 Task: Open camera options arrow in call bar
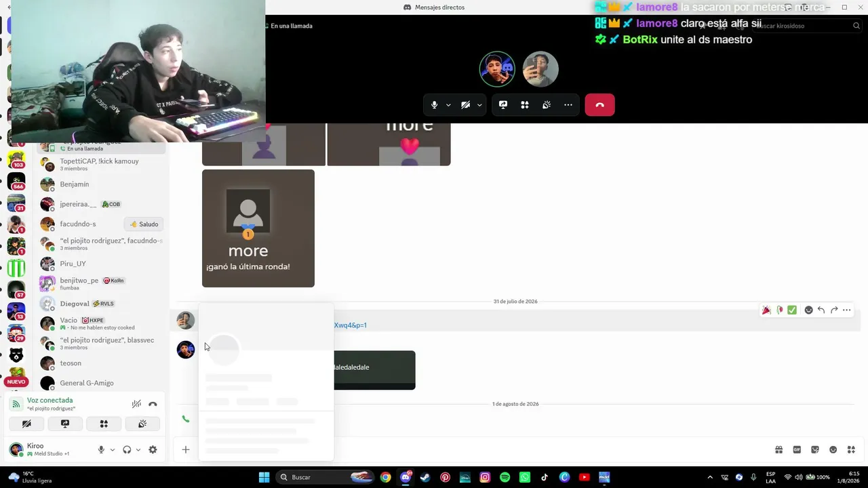(479, 105)
